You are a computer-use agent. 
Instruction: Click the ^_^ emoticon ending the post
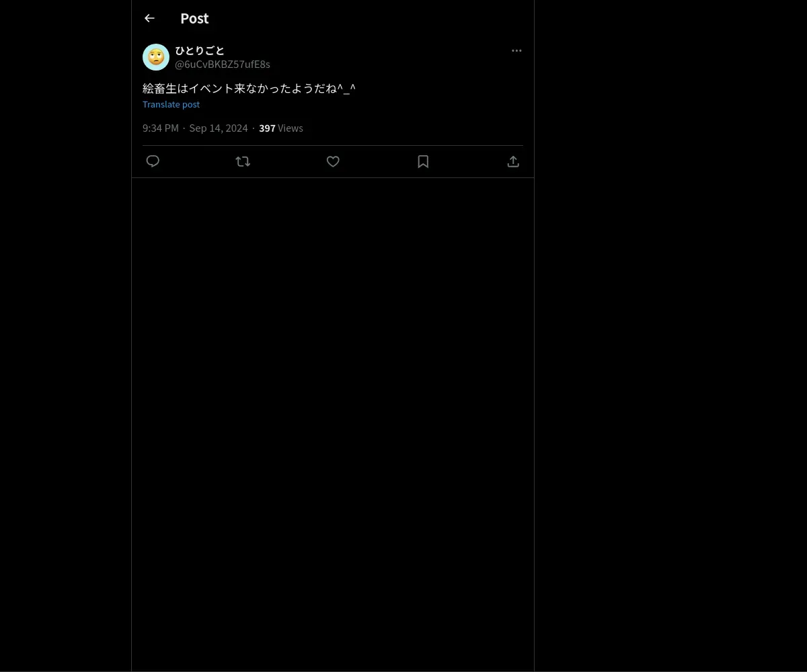346,88
